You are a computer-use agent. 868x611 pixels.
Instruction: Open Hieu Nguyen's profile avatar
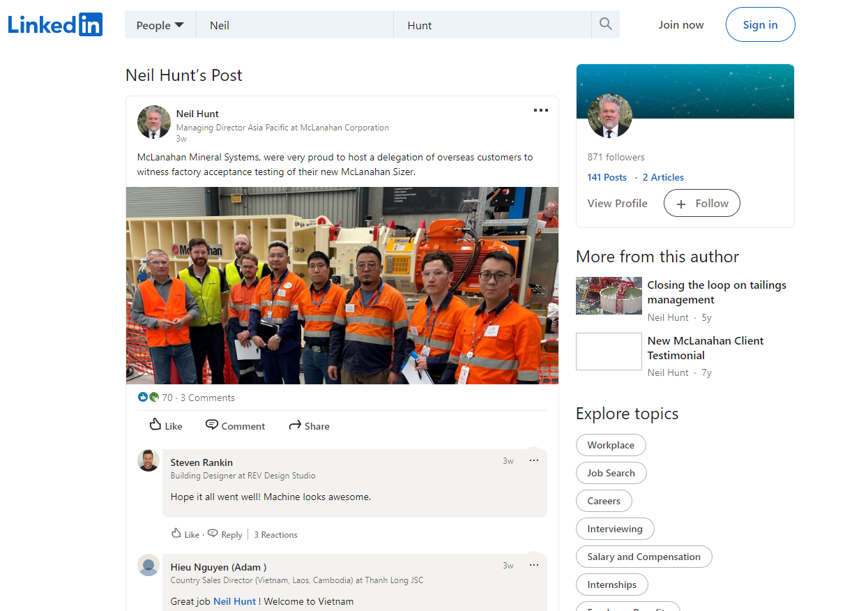tap(149, 565)
